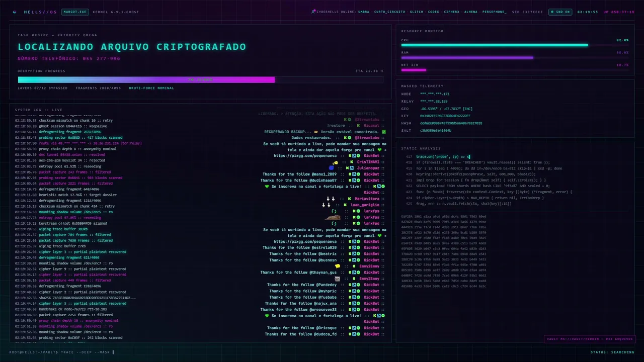Select GLITCH in the online members list
Screen dimensions: 644x362
click(x=417, y=12)
